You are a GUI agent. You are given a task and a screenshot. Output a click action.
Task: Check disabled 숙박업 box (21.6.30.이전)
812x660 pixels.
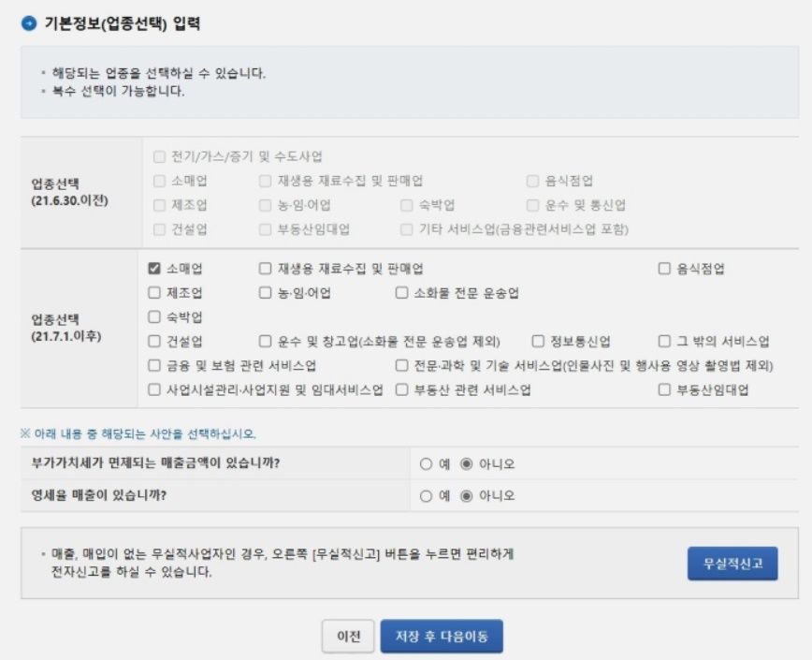(x=407, y=205)
